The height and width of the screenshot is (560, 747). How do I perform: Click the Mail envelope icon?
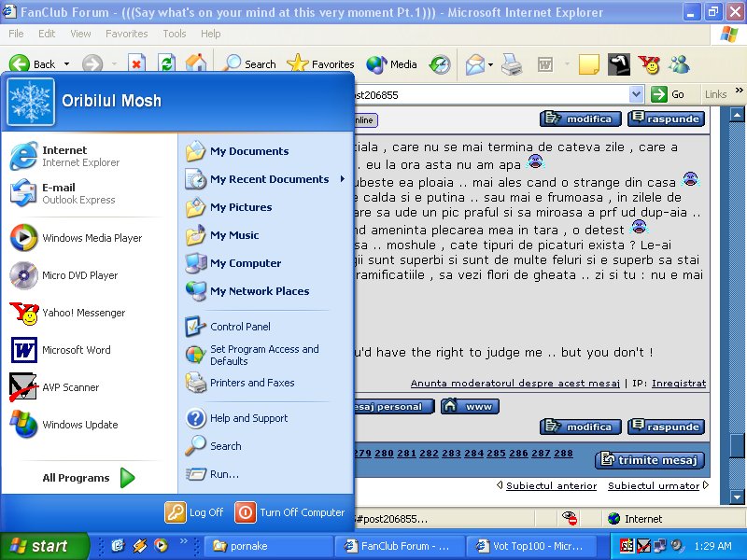point(475,64)
